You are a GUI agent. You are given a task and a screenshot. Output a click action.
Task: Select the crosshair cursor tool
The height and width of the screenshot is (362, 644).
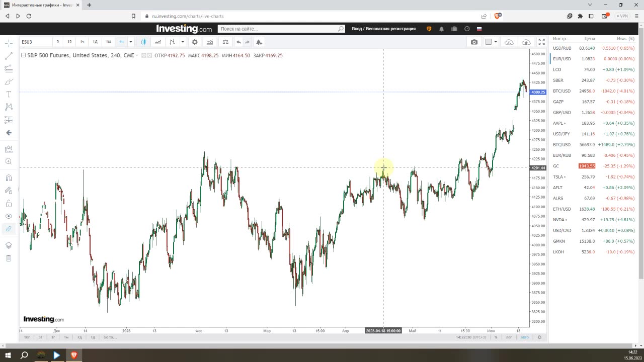[x=9, y=43]
